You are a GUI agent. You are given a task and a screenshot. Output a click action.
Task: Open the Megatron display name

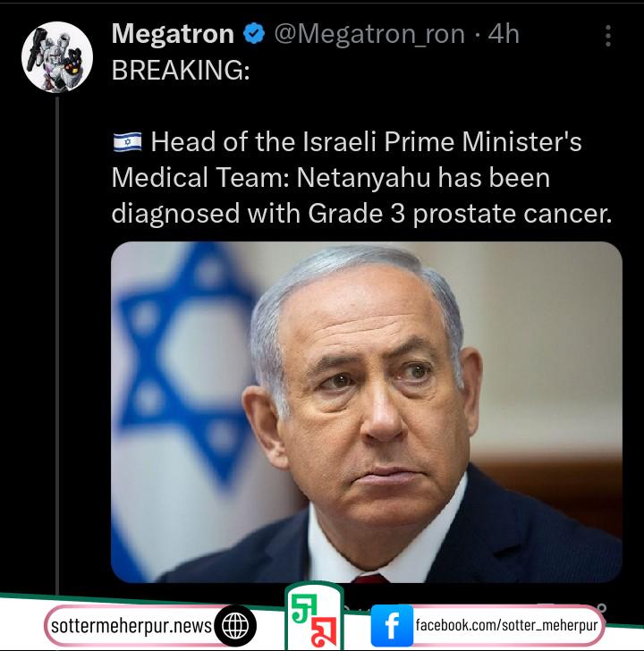173,34
